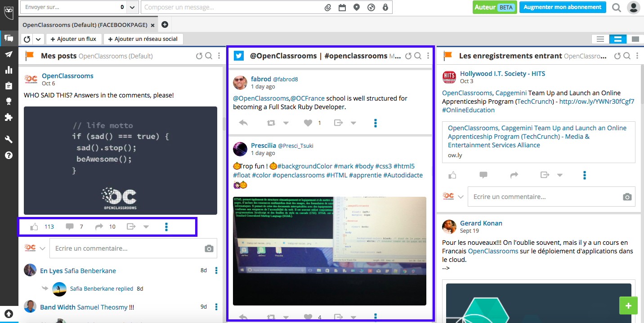Open the Streams icon in sidebar
This screenshot has height=323, width=644.
coord(9,38)
